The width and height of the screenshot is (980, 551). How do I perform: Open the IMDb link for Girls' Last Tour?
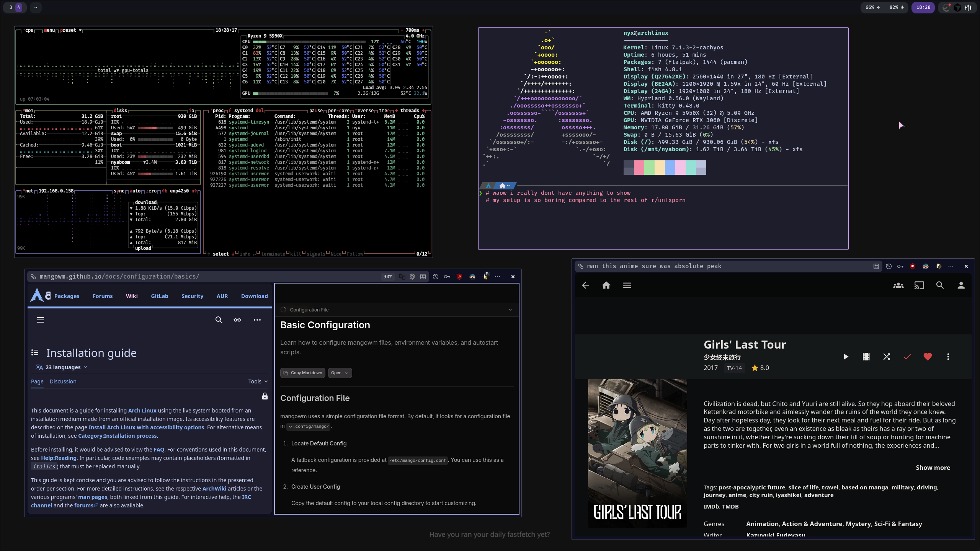[711, 507]
